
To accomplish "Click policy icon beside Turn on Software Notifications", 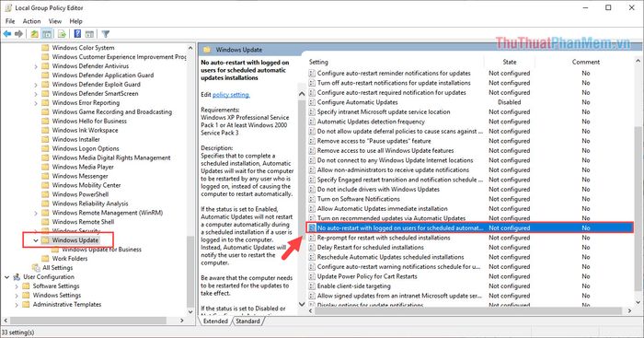I will pos(312,199).
